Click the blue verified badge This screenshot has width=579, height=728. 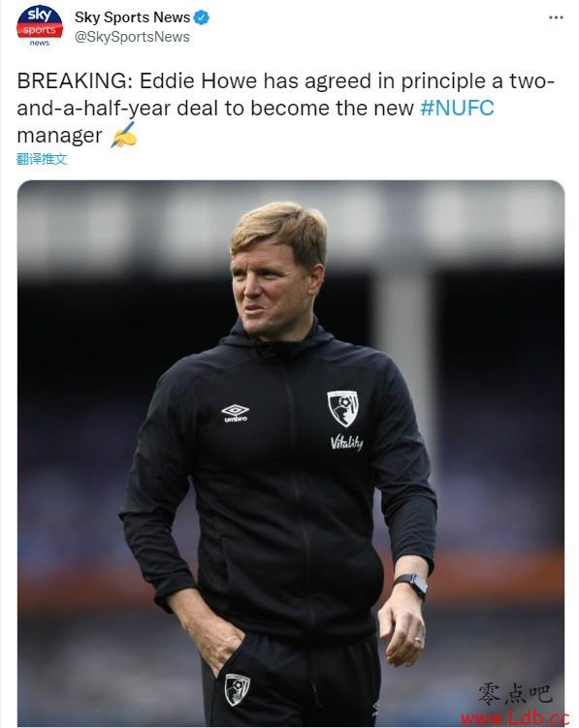201,17
